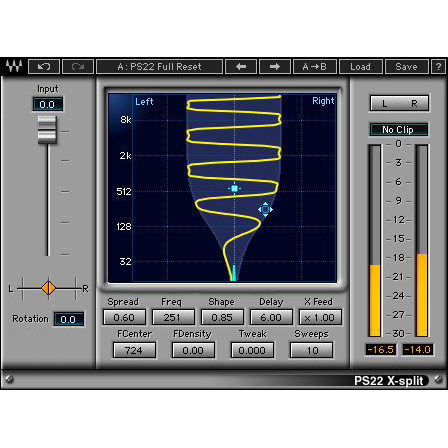The width and height of the screenshot is (448, 448).
Task: Click the Input value field
Action: coord(48,104)
